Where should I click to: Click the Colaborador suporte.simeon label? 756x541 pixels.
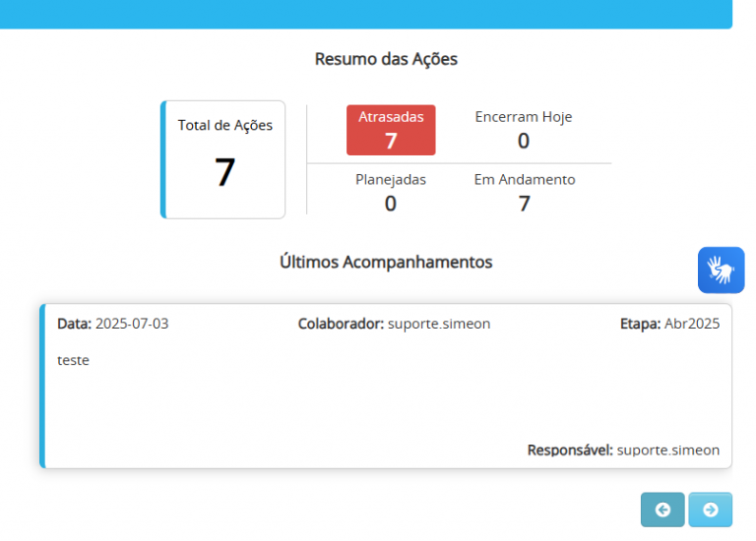pos(394,324)
